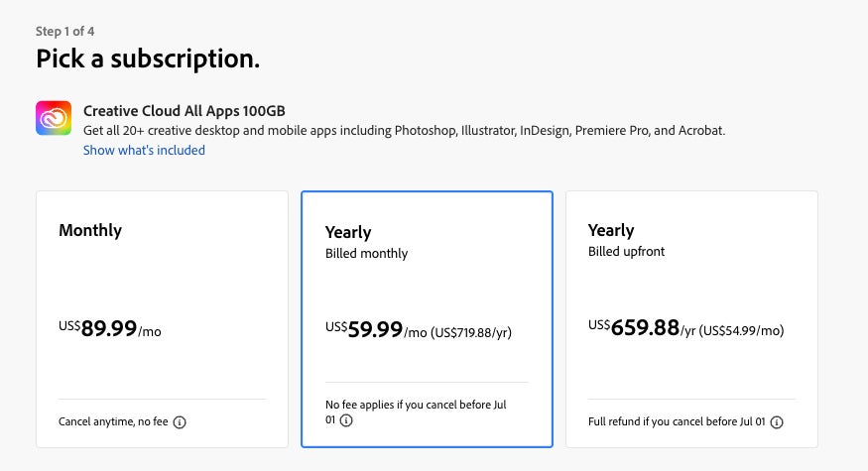The height and width of the screenshot is (471, 868).
Task: Choose the Yearly, billed monthly plan card
Action: pos(427,297)
